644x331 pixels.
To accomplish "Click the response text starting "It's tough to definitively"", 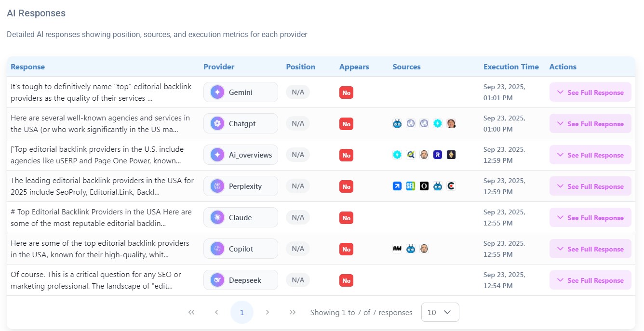I will click(x=101, y=92).
